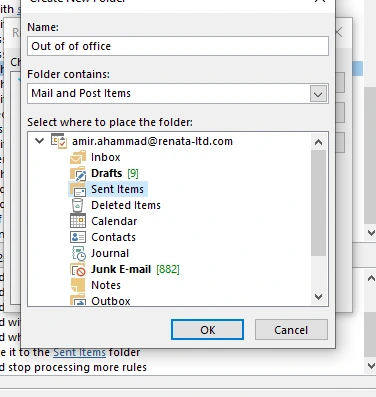Click the Journal clock icon
The height and width of the screenshot is (397, 376).
pos(79,253)
